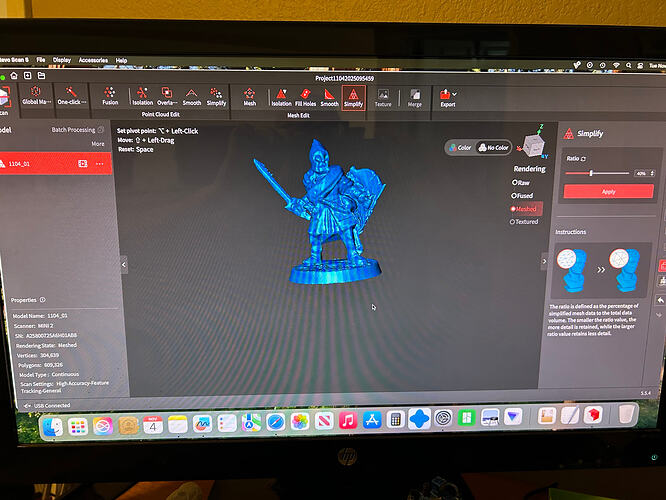Click the Mesh tool icon

(250, 97)
